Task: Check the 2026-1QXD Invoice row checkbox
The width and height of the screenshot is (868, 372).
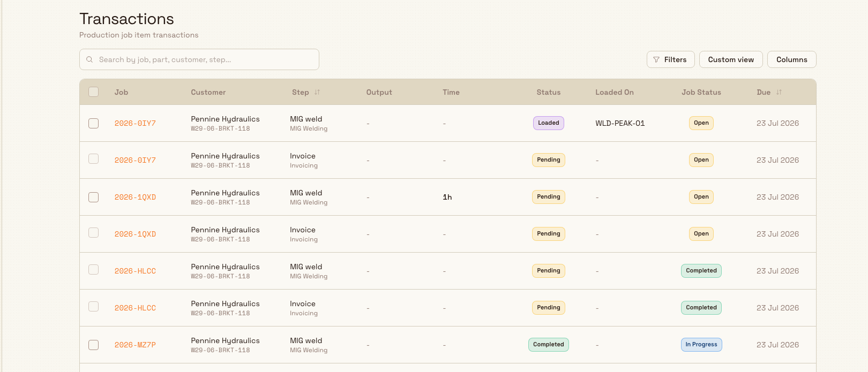Action: (94, 233)
